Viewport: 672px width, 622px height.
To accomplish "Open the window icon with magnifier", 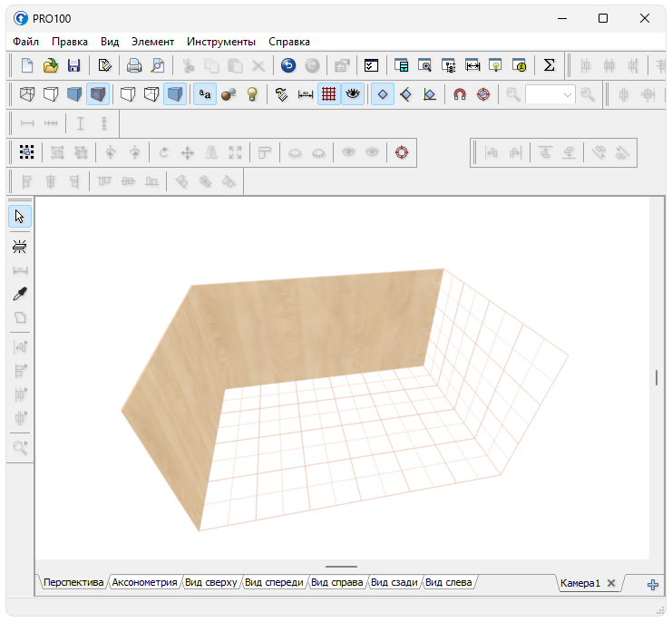I will pyautogui.click(x=424, y=65).
